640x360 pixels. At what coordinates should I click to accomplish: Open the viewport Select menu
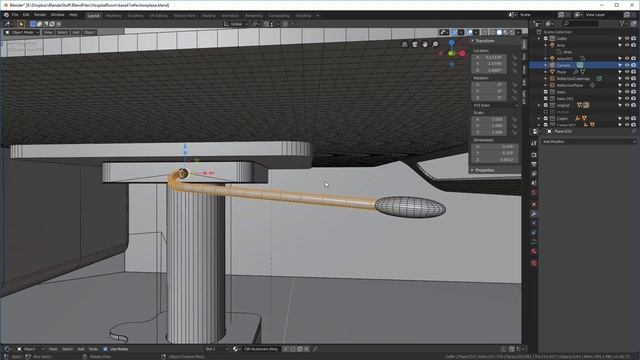[62, 32]
